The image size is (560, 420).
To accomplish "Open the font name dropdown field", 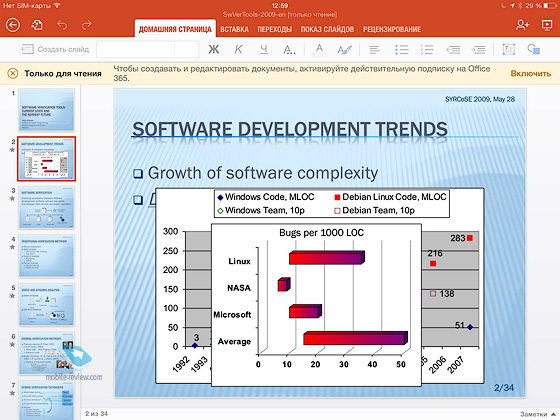I will pos(135,49).
